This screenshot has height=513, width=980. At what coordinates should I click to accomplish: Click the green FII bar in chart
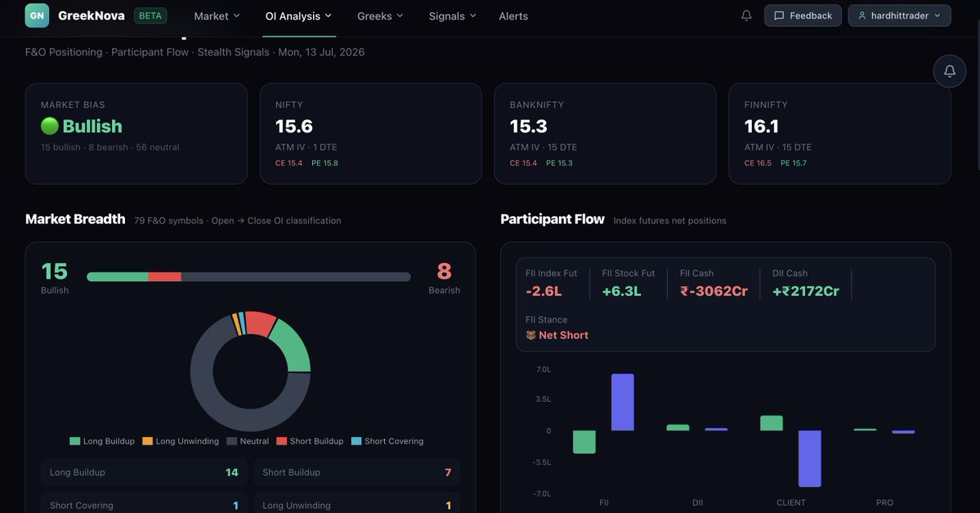pos(584,442)
